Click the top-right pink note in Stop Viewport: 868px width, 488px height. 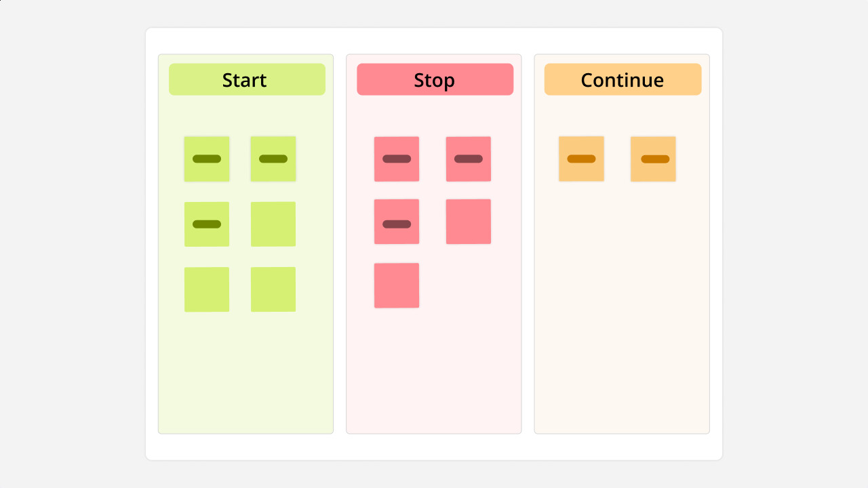[x=467, y=158]
